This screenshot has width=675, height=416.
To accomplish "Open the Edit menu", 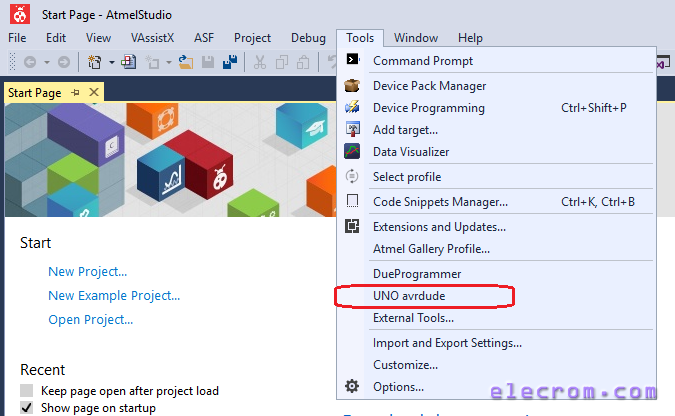I will pos(56,38).
